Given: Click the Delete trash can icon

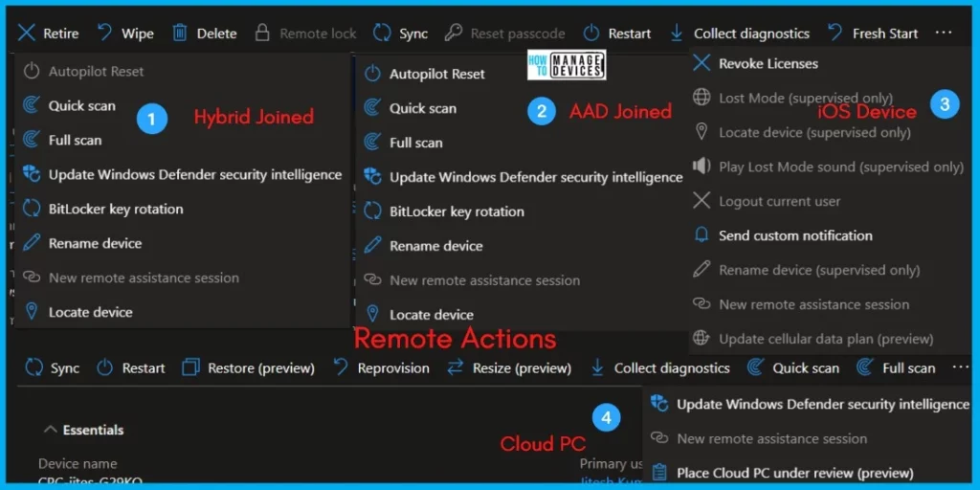Looking at the screenshot, I should pyautogui.click(x=180, y=33).
